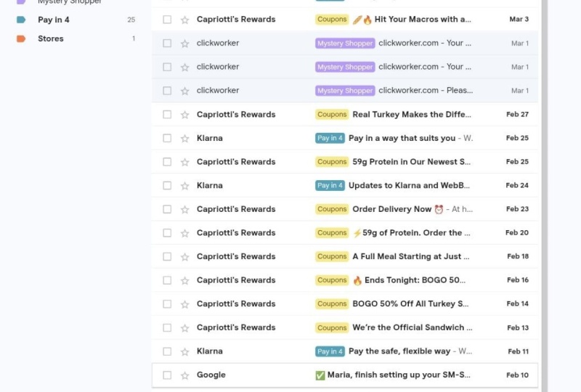Click the blue Pay in 4 label icon
Image resolution: width=581 pixels, height=392 pixels.
(x=21, y=20)
